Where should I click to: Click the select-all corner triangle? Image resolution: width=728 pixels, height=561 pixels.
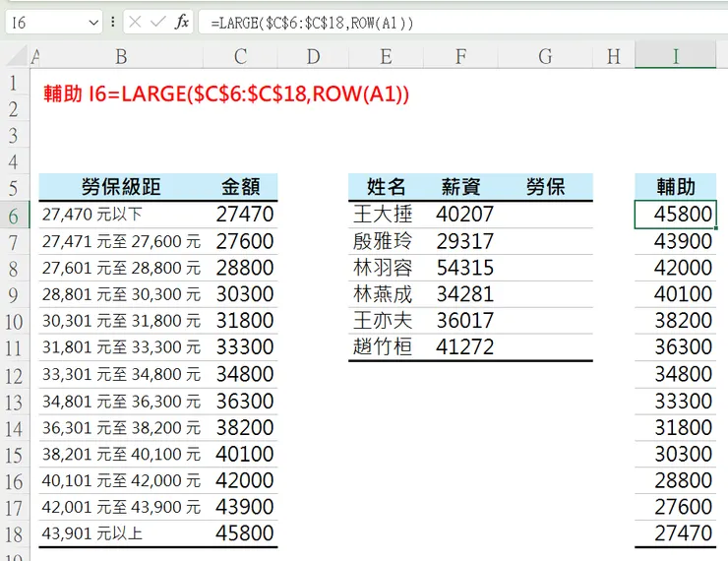[x=18, y=57]
